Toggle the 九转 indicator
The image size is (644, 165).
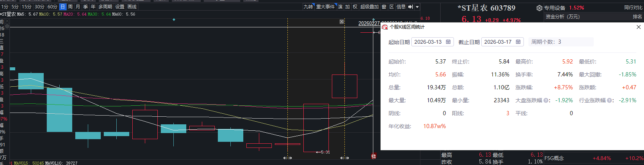point(308,7)
